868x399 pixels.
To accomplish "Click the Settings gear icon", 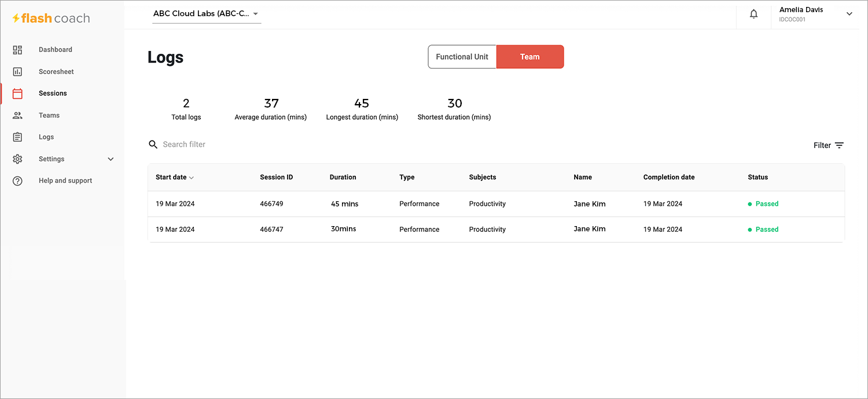I will pos(17,159).
